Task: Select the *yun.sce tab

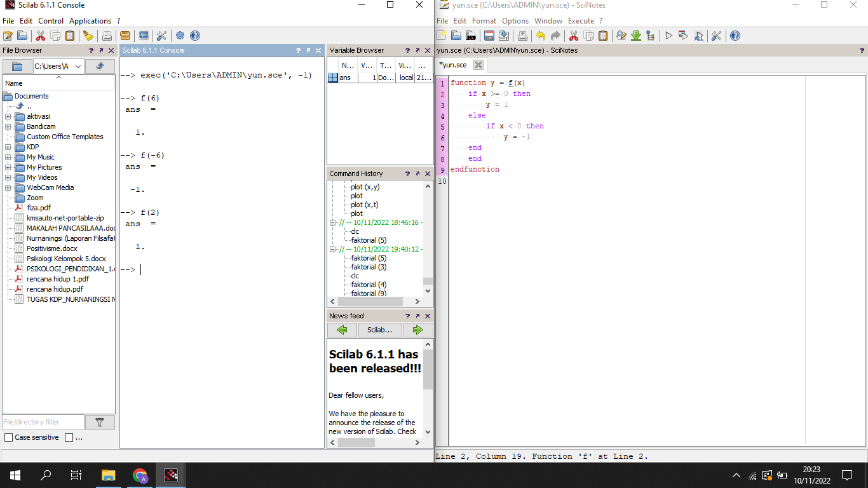Action: (453, 65)
